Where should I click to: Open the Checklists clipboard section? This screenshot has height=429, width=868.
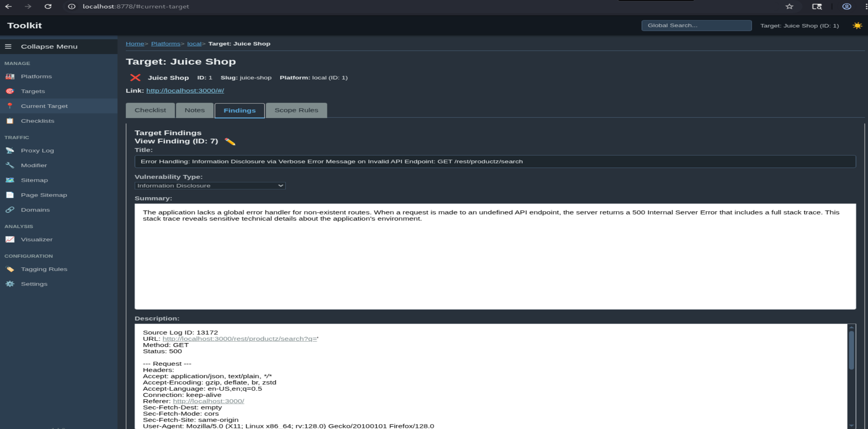[x=38, y=120]
